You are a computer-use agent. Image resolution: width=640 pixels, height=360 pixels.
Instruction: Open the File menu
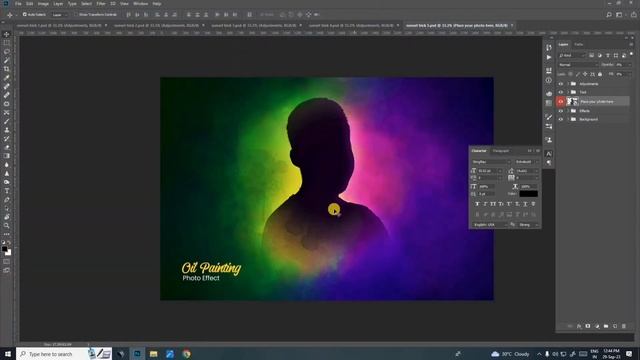pyautogui.click(x=18, y=4)
